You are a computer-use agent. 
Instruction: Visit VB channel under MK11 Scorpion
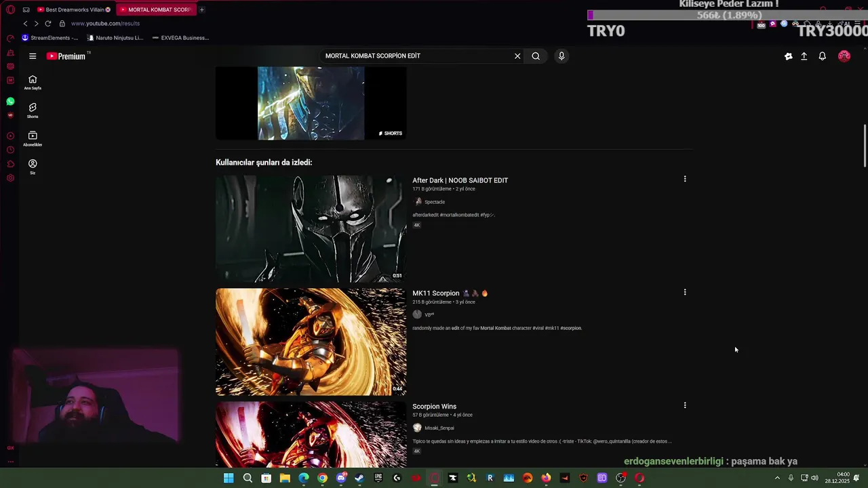[x=429, y=314]
